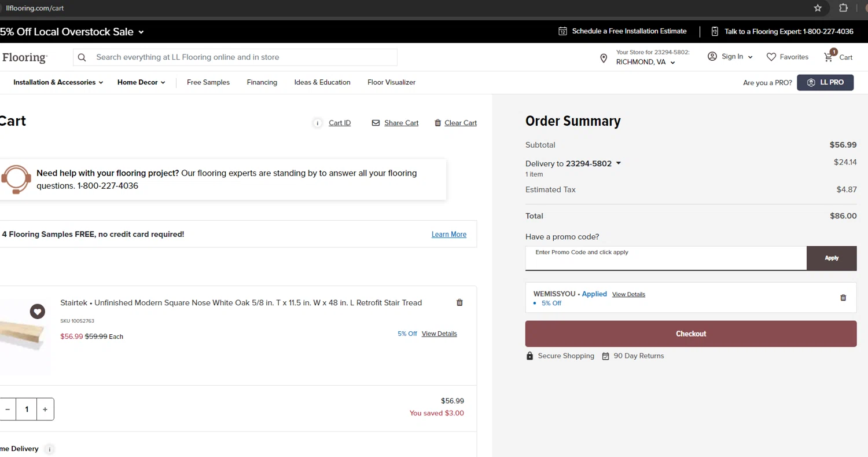The image size is (868, 457).
Task: Click Learn More about free flooring samples
Action: point(449,235)
